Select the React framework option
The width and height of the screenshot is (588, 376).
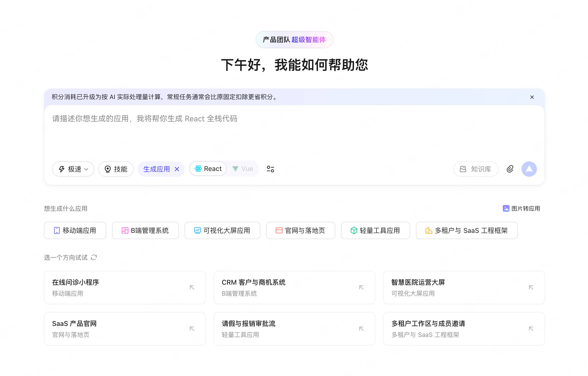208,169
